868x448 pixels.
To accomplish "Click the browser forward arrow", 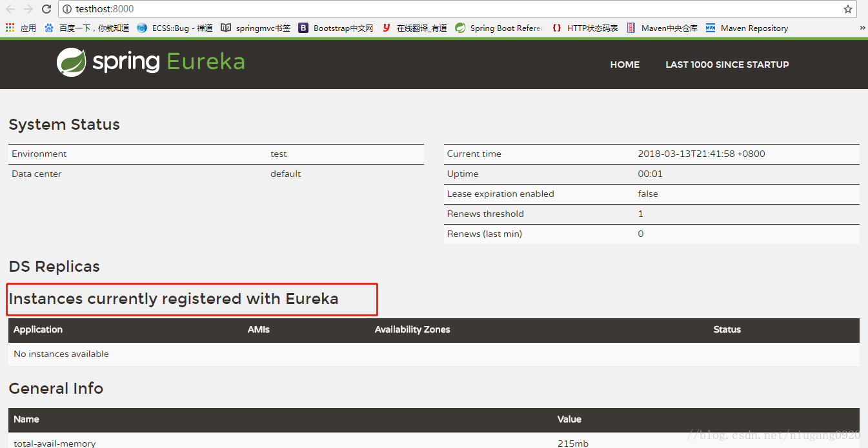I will click(28, 9).
